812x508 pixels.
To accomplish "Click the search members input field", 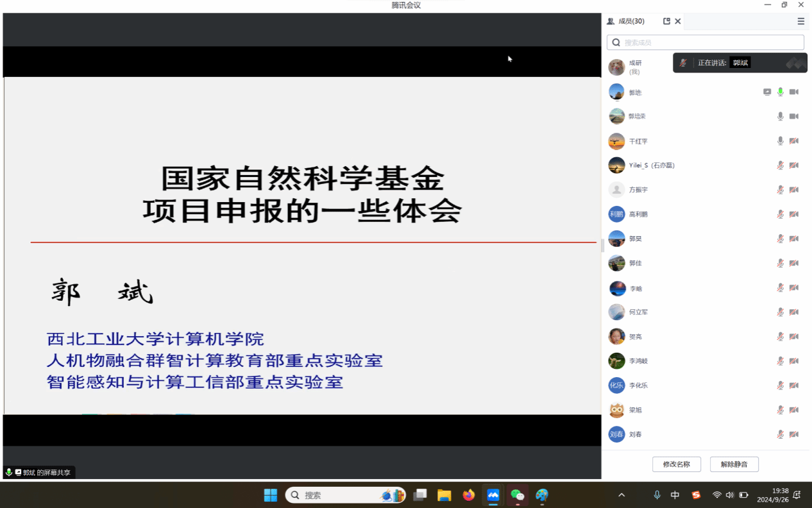I will 706,42.
